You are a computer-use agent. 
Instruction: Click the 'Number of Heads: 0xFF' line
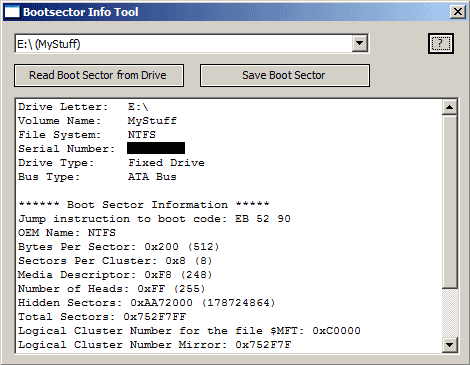coord(111,289)
